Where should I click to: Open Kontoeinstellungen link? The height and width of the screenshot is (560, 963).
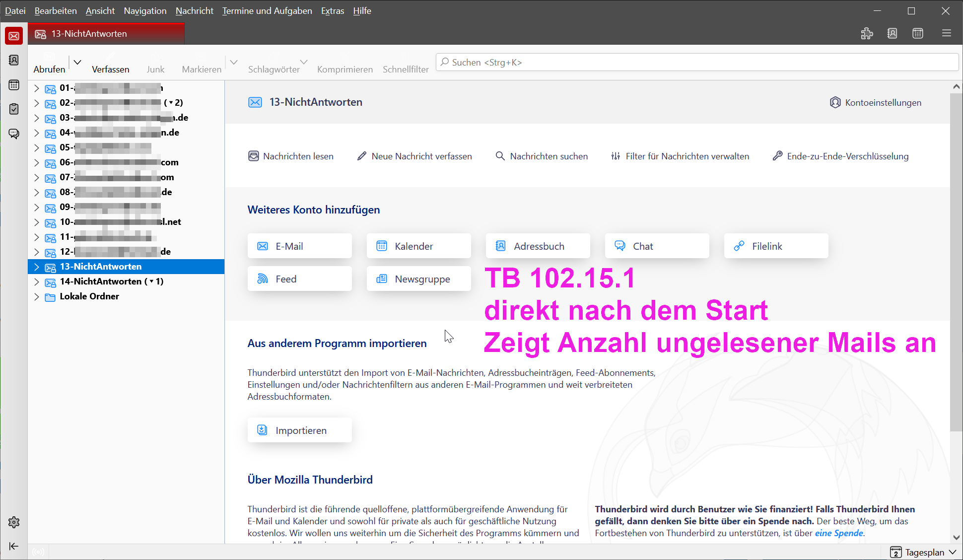click(x=876, y=103)
